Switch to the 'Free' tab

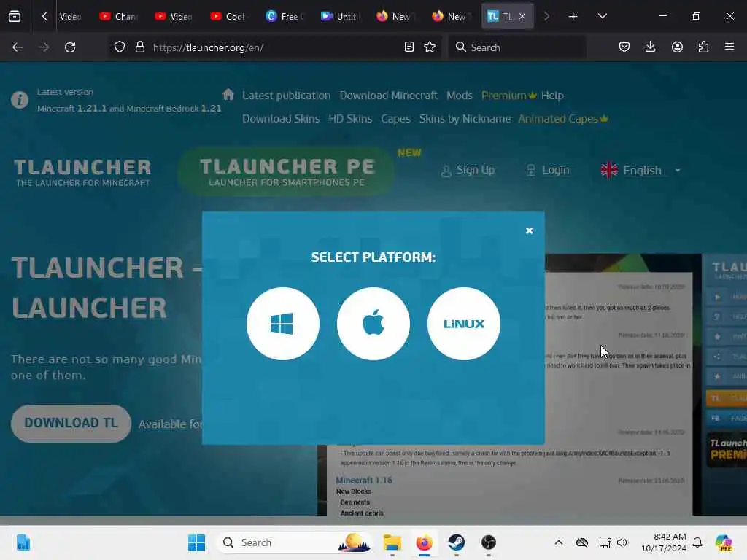point(285,16)
